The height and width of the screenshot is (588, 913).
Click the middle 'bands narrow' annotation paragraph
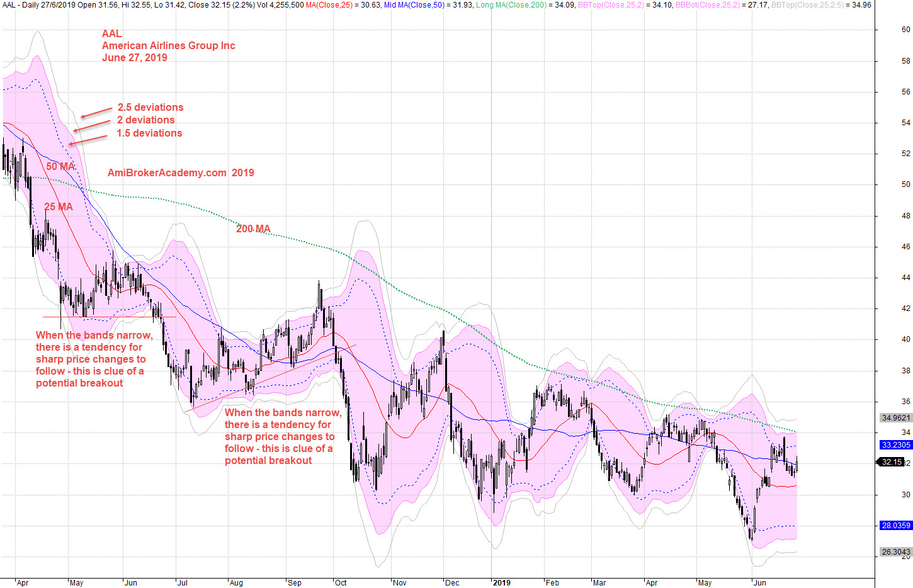283,436
